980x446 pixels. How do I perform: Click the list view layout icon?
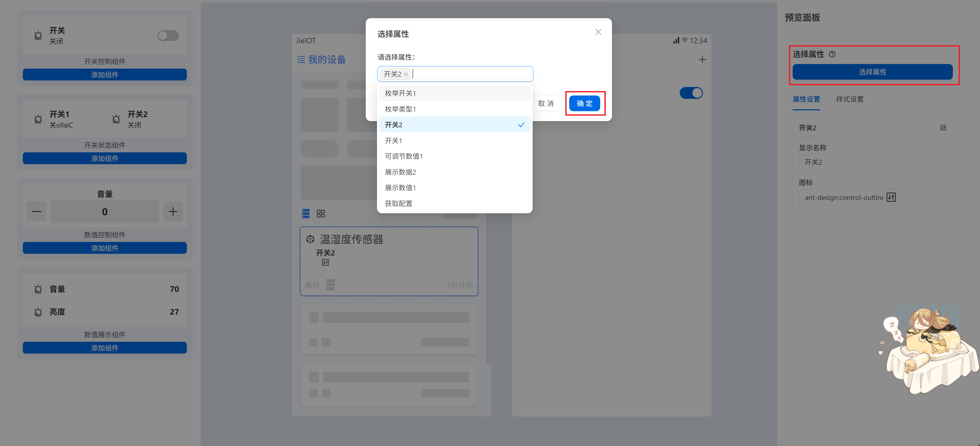[306, 214]
